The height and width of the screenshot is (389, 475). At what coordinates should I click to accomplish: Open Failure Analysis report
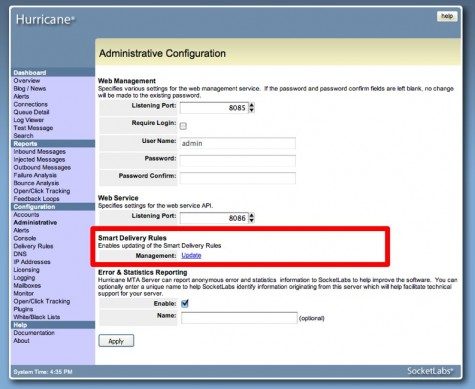point(35,175)
